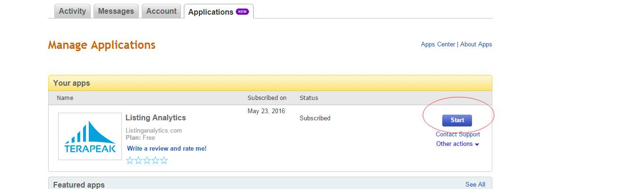The width and height of the screenshot is (644, 189).
Task: Open Write a review and rate me
Action: (167, 149)
